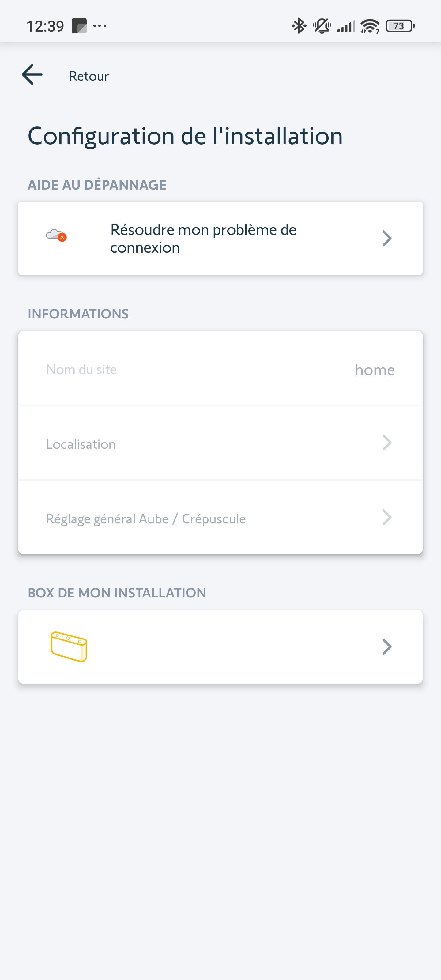Open box details with its chevron
This screenshot has width=441, height=980.
pos(386,647)
